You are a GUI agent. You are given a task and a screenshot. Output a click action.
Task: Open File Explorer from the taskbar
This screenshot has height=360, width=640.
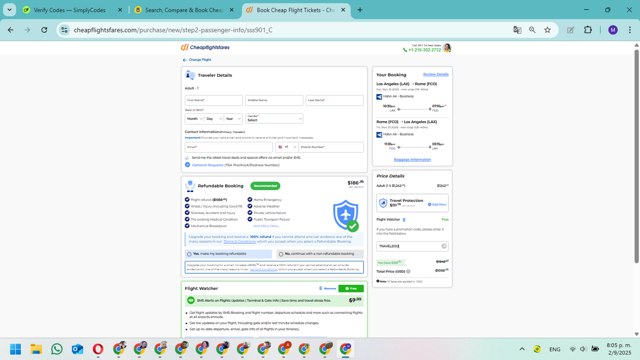point(36,349)
